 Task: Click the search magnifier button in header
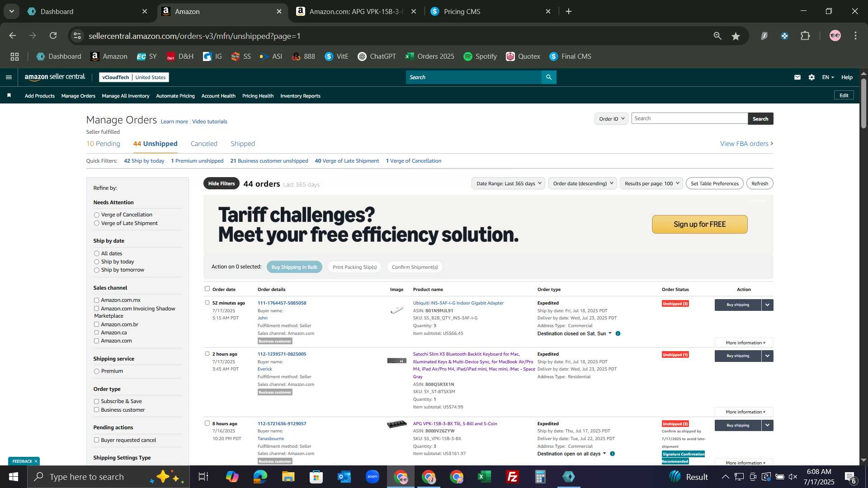point(549,77)
